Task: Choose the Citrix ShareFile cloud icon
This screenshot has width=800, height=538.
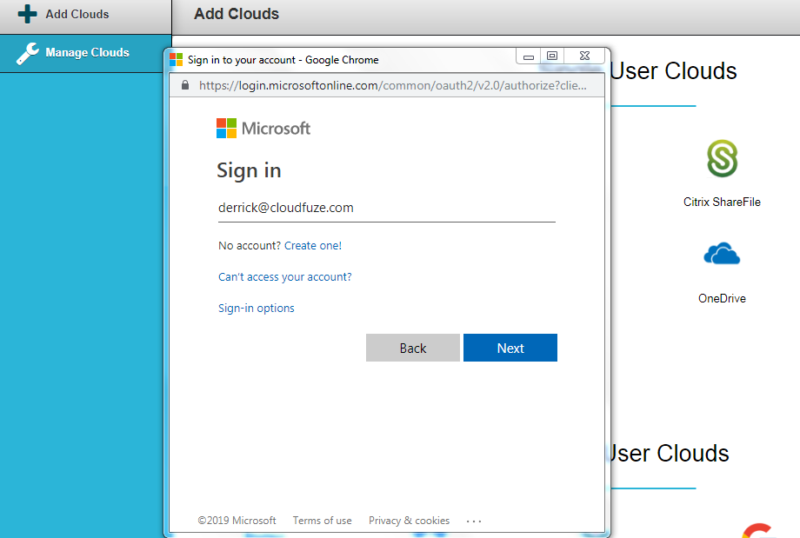Action: (722, 158)
